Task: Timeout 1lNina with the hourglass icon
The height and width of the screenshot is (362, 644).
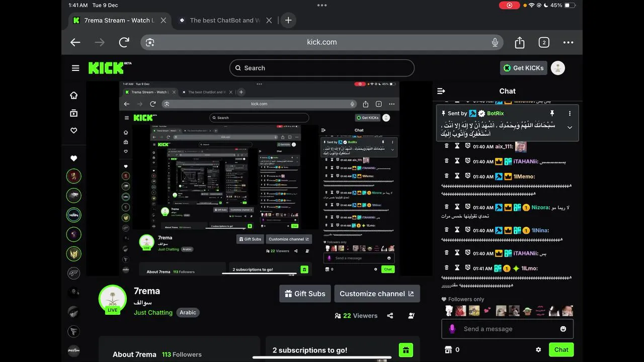Action: pos(457,230)
